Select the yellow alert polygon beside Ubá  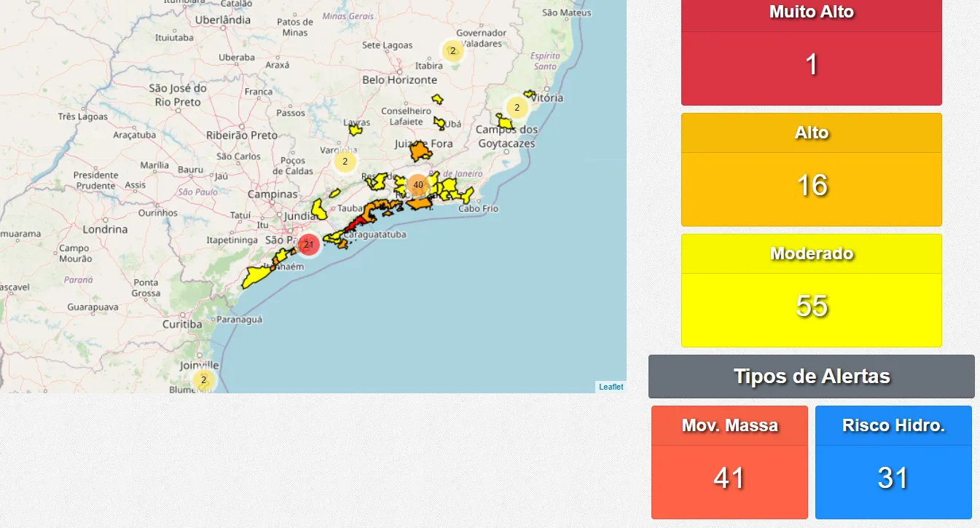click(439, 122)
